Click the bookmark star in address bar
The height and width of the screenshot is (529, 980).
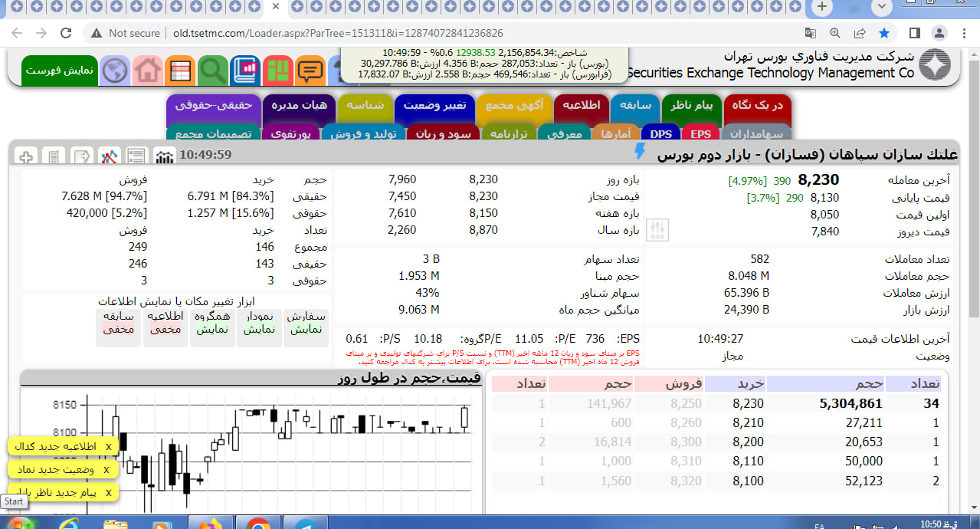tap(884, 33)
